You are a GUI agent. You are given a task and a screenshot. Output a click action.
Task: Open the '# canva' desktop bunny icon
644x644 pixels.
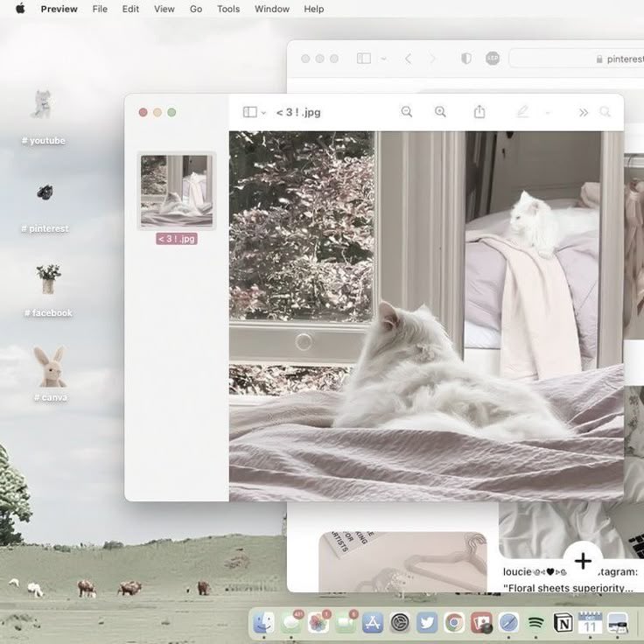(50, 367)
